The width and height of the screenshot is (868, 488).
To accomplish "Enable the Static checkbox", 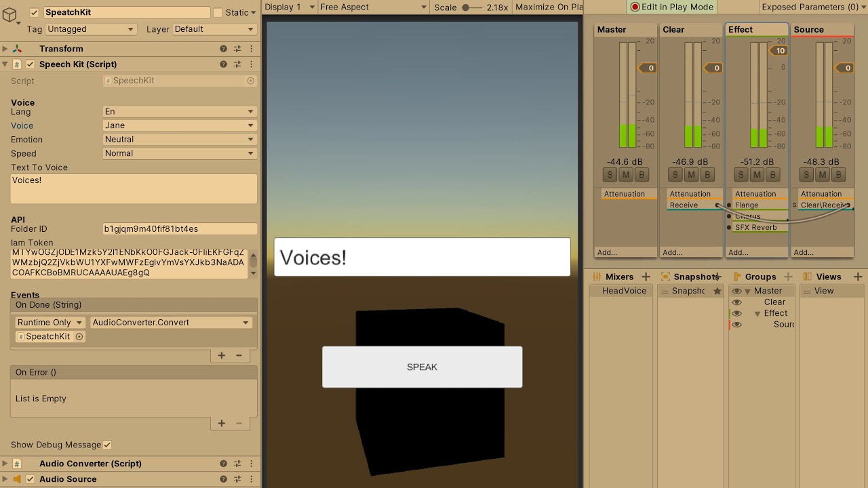I will click(x=218, y=12).
